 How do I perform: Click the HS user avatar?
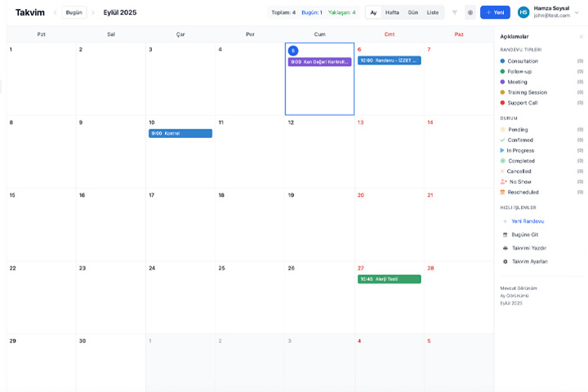523,12
